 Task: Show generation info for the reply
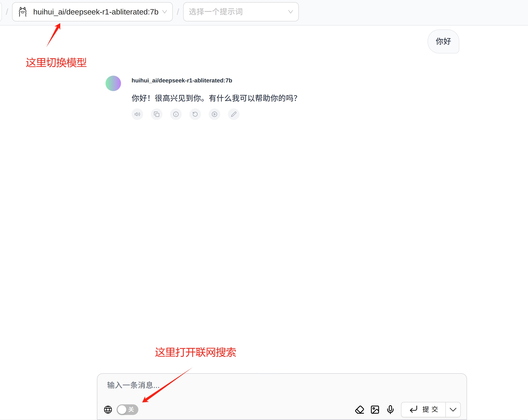[176, 114]
